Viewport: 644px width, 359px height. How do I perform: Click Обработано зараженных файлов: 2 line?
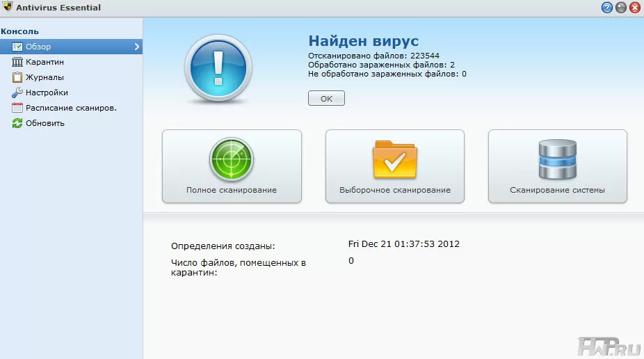pyautogui.click(x=382, y=65)
